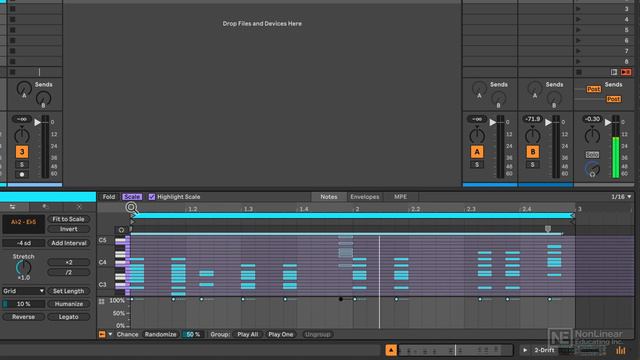Launch scene 5 from the master track
The image size is (640, 360).
[578, 30]
